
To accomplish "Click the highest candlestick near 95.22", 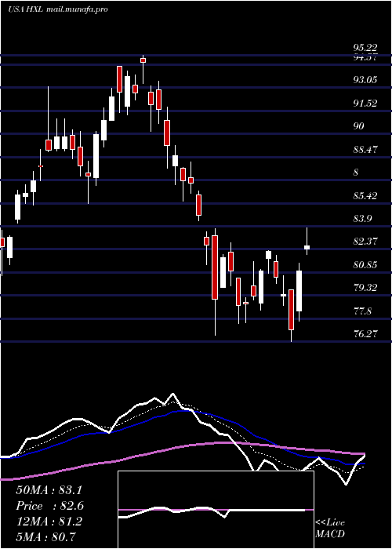I will (143, 69).
